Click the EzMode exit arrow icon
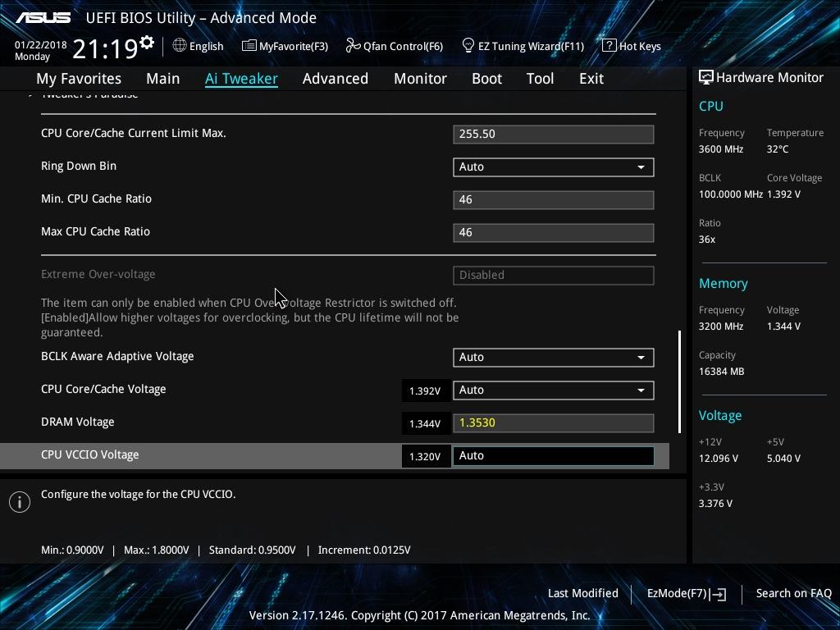This screenshot has height=630, width=840. coord(719,594)
